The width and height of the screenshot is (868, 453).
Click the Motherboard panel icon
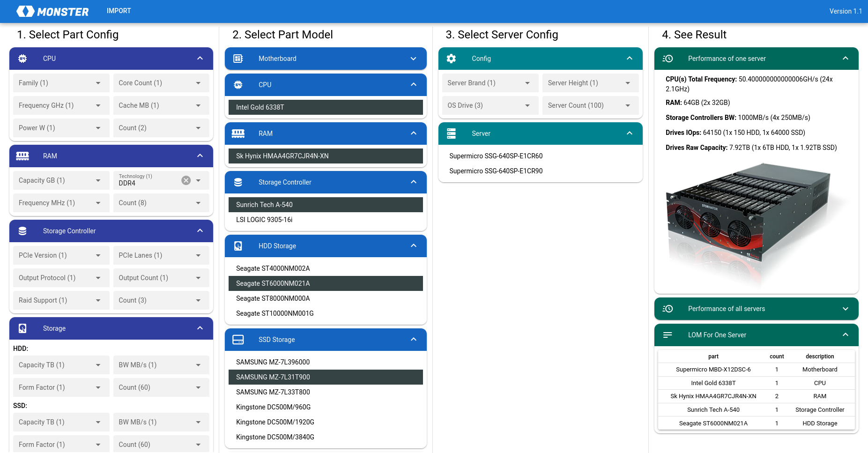[238, 59]
